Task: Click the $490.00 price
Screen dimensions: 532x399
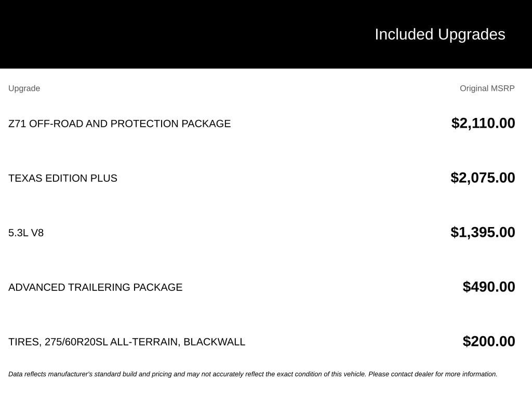Action: pos(488,287)
